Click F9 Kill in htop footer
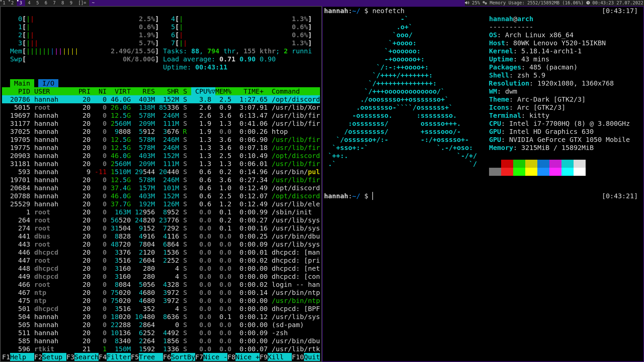This screenshot has width=644, height=362. (276, 357)
